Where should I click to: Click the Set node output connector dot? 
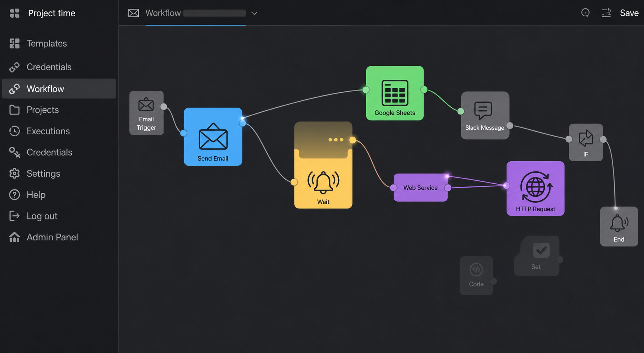pyautogui.click(x=560, y=260)
